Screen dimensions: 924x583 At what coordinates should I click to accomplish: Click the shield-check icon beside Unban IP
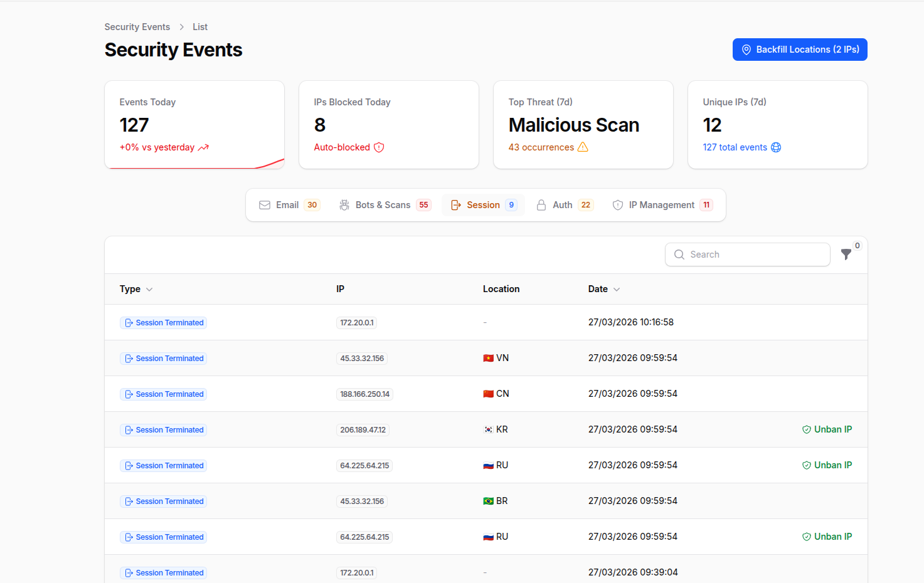tap(805, 429)
